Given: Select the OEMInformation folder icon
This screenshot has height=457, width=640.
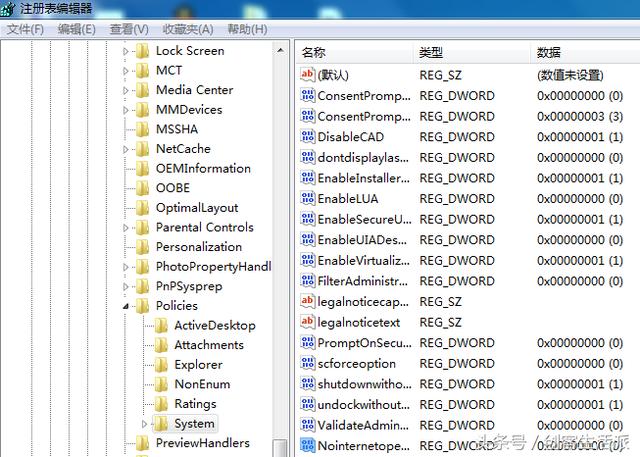Looking at the screenshot, I should (142, 169).
